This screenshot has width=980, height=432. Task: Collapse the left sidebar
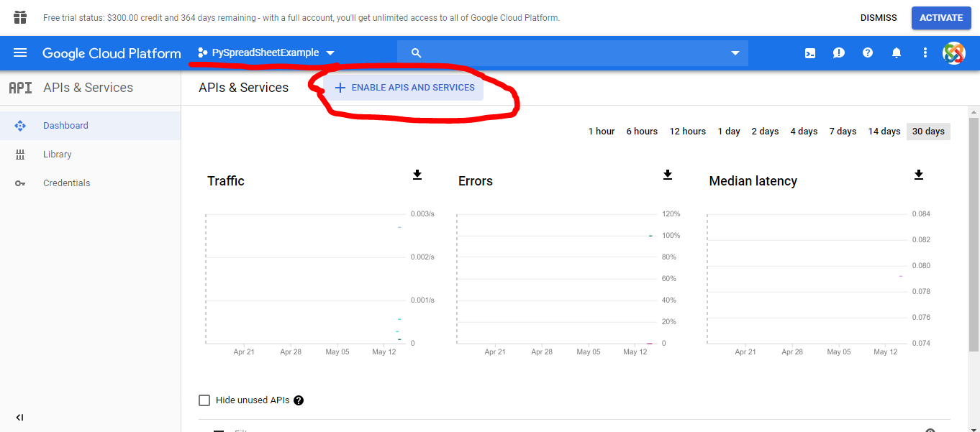[x=19, y=417]
